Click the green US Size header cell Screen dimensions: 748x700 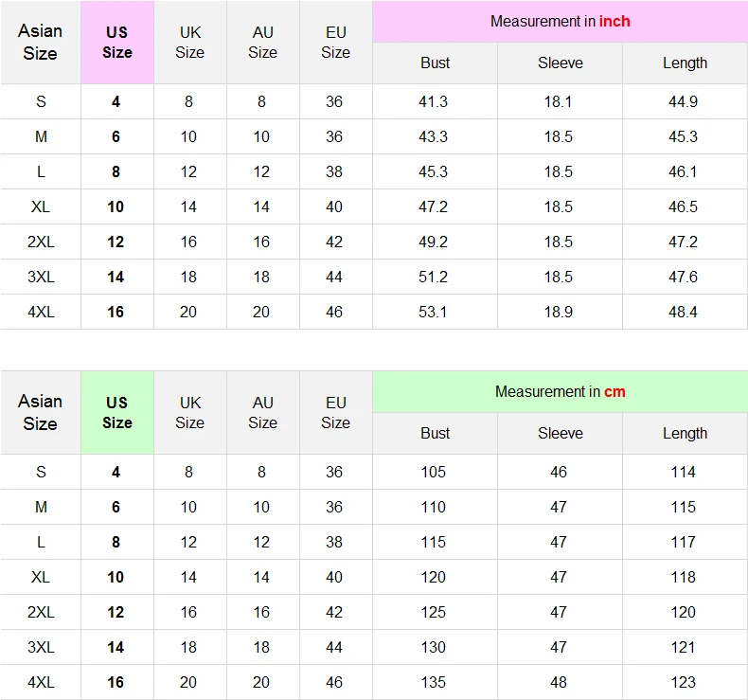tap(117, 413)
